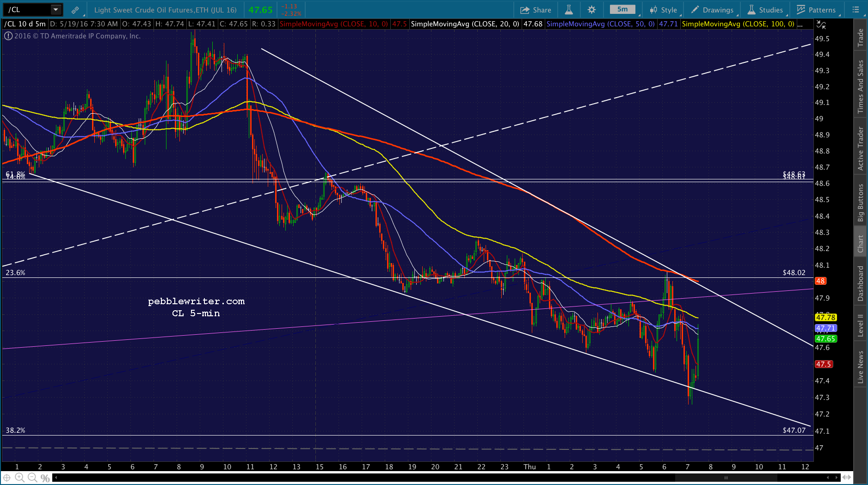
Task: Open the Studies menu
Action: 765,10
